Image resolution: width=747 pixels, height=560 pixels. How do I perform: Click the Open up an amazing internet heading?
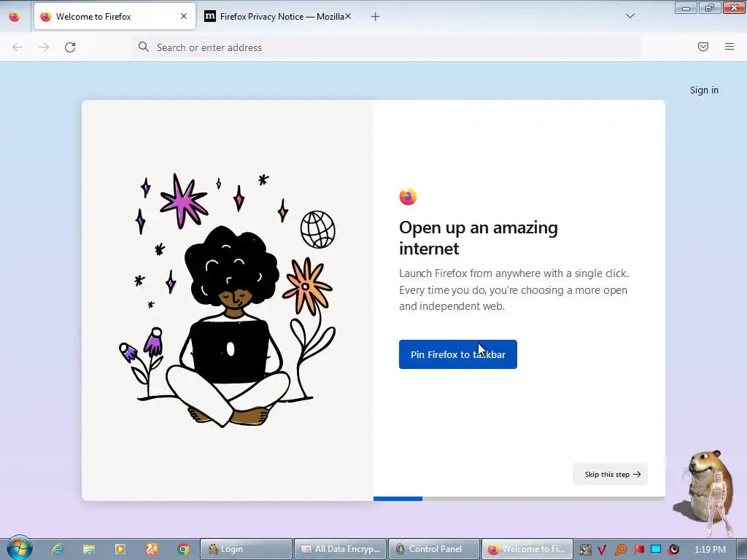[x=479, y=238]
